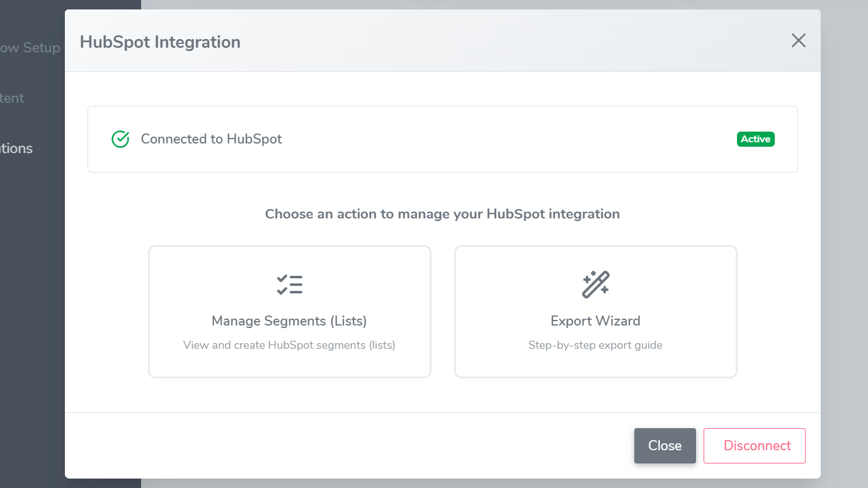Open the Flow Setup sidebar section
The image size is (868, 488).
pyautogui.click(x=30, y=47)
